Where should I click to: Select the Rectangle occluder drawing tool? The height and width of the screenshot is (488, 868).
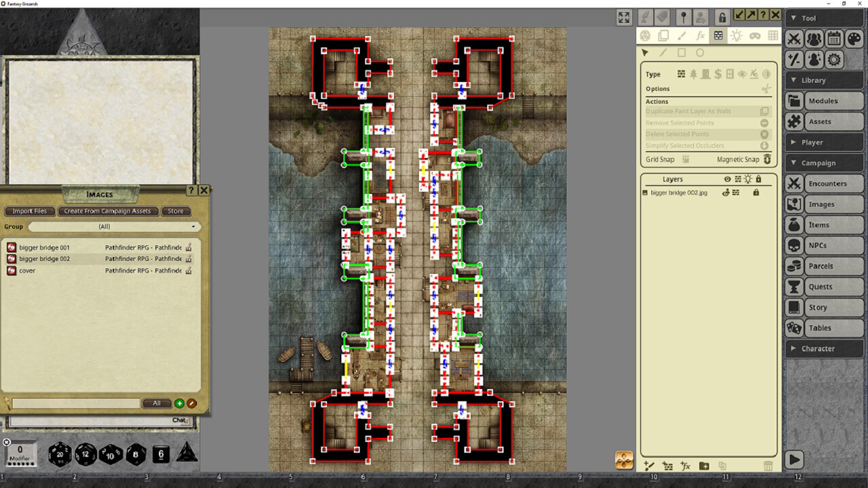pyautogui.click(x=681, y=52)
